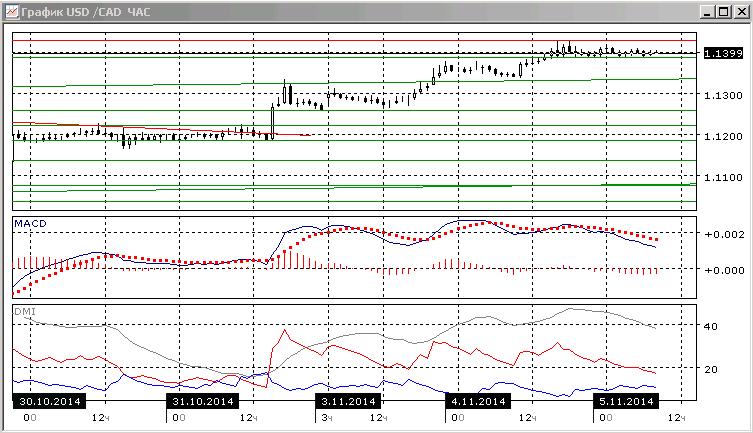Click the chart icon in the title bar
The width and height of the screenshot is (753, 433).
[x=12, y=12]
